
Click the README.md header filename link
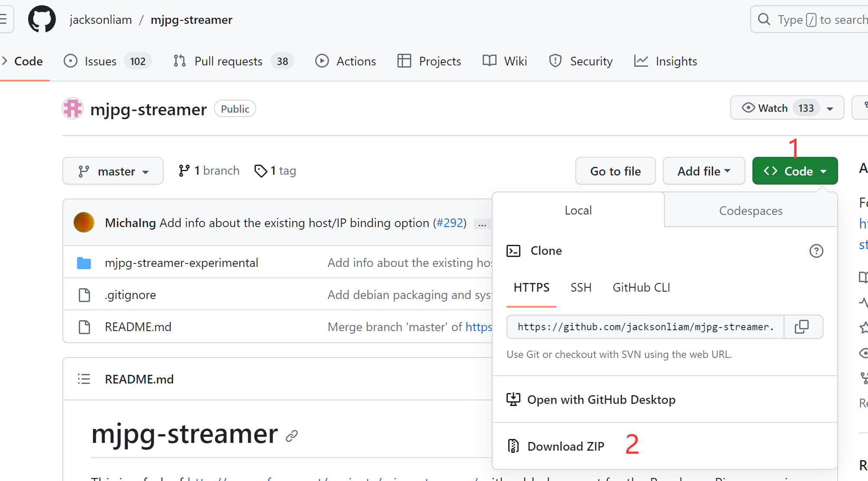click(x=139, y=379)
